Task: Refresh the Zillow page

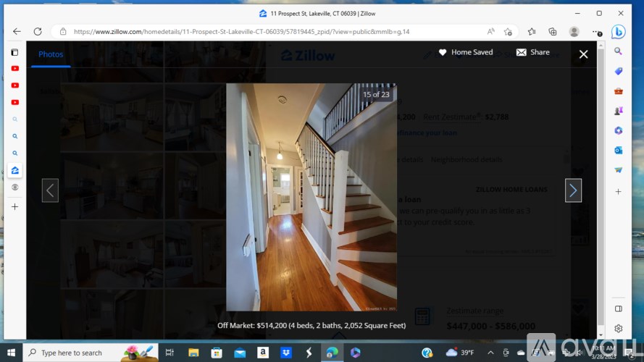Action: (x=38, y=32)
